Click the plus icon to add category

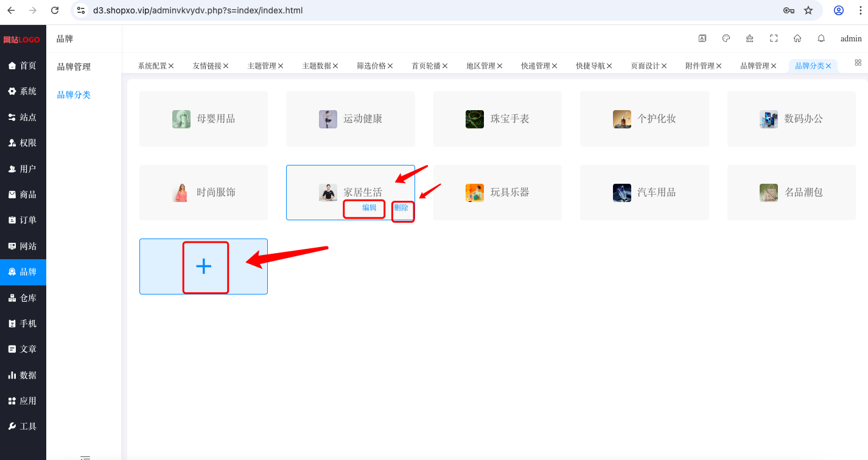[203, 267]
